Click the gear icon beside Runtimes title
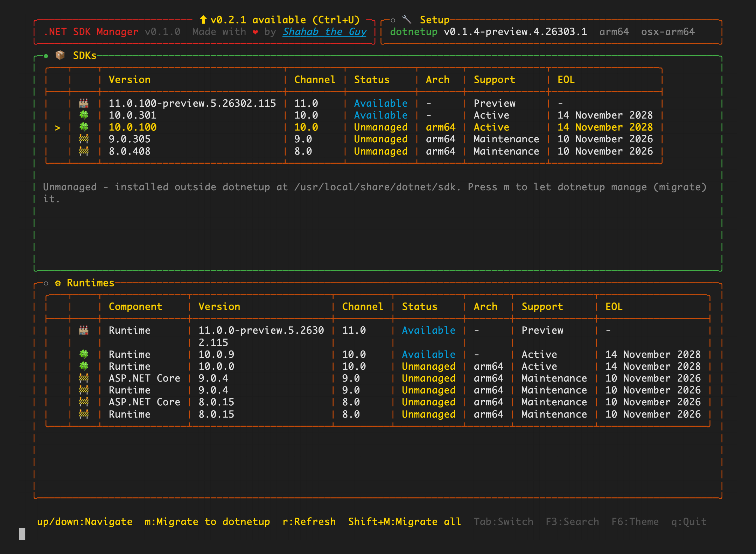The image size is (756, 554). (58, 283)
